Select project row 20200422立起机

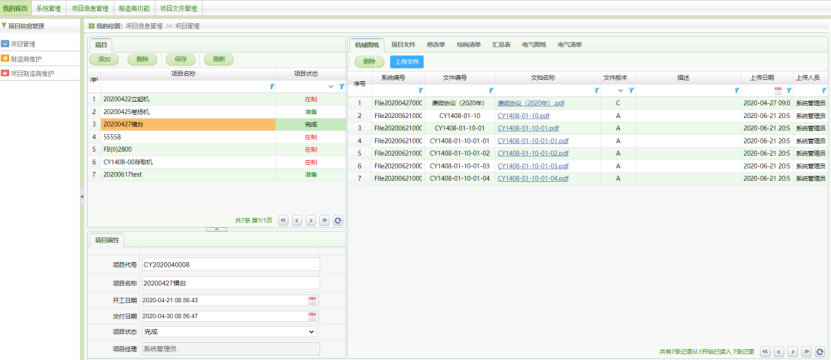click(216, 99)
